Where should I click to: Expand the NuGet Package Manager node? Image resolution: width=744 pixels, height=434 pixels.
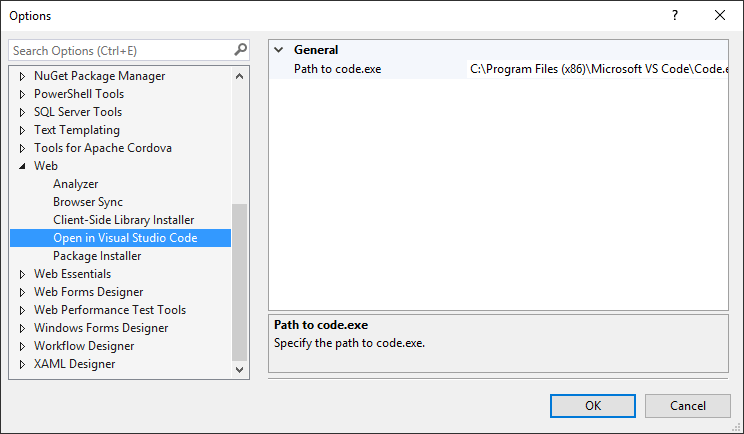tap(22, 76)
